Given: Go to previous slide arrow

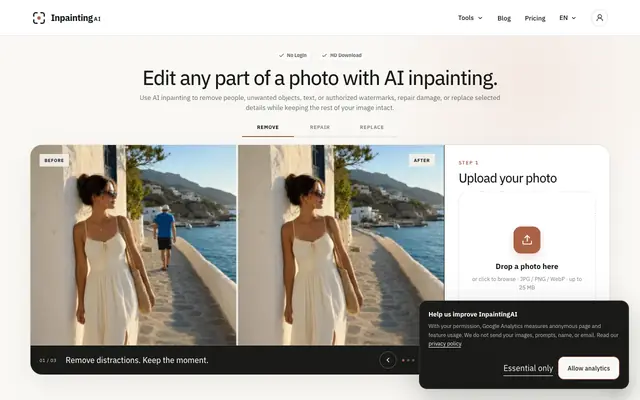Looking at the screenshot, I should 388,360.
